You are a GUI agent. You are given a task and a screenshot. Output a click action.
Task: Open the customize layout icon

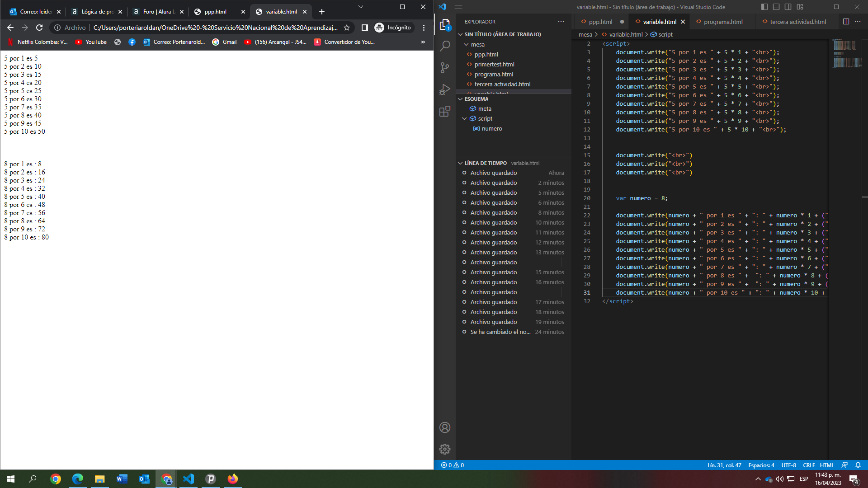pos(800,7)
